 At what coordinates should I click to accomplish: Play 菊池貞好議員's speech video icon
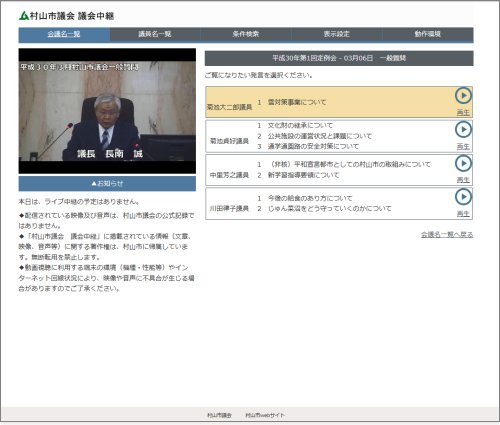[x=463, y=129]
